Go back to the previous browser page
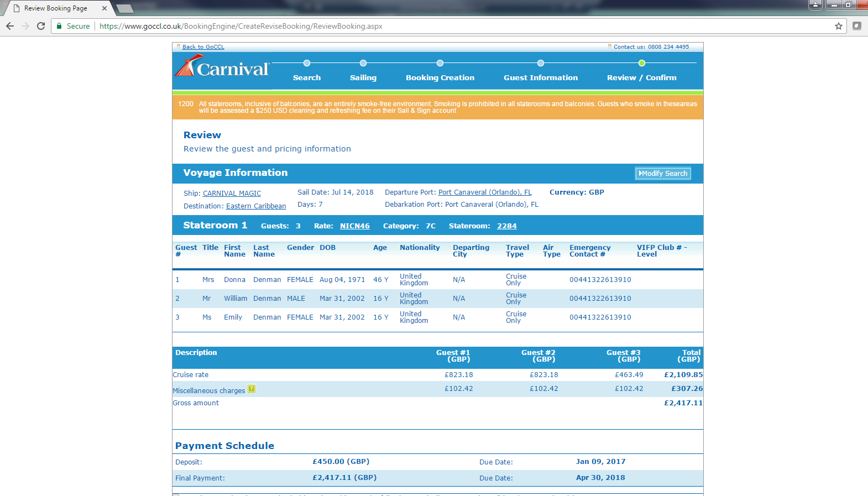This screenshot has width=868, height=496. pos(10,26)
